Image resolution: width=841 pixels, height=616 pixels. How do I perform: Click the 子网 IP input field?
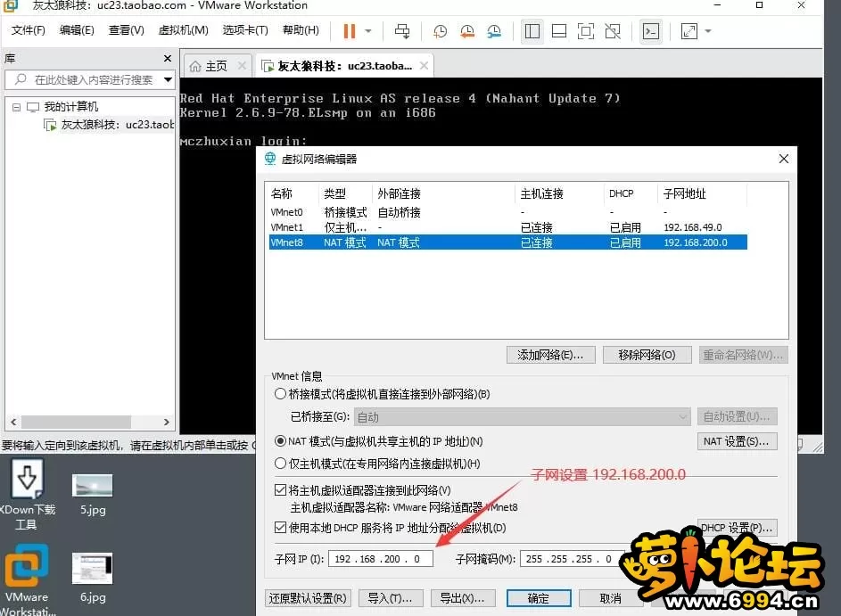point(381,559)
